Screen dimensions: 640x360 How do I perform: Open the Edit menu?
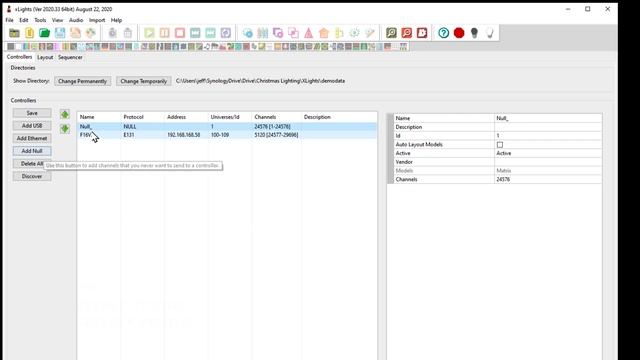point(24,20)
